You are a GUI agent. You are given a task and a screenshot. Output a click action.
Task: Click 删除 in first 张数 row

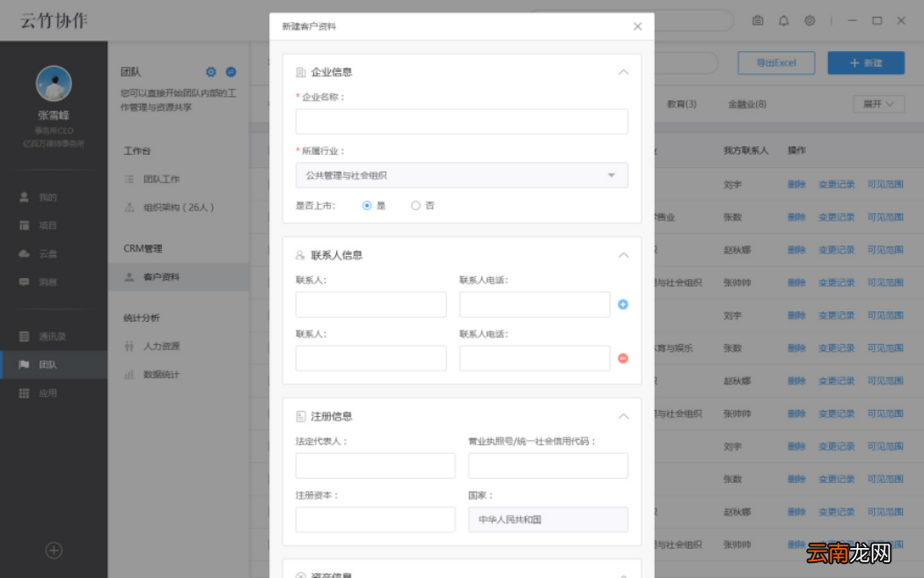[796, 217]
